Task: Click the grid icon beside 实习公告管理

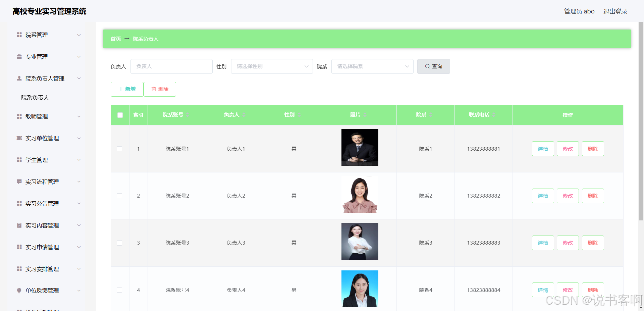Action: point(19,204)
